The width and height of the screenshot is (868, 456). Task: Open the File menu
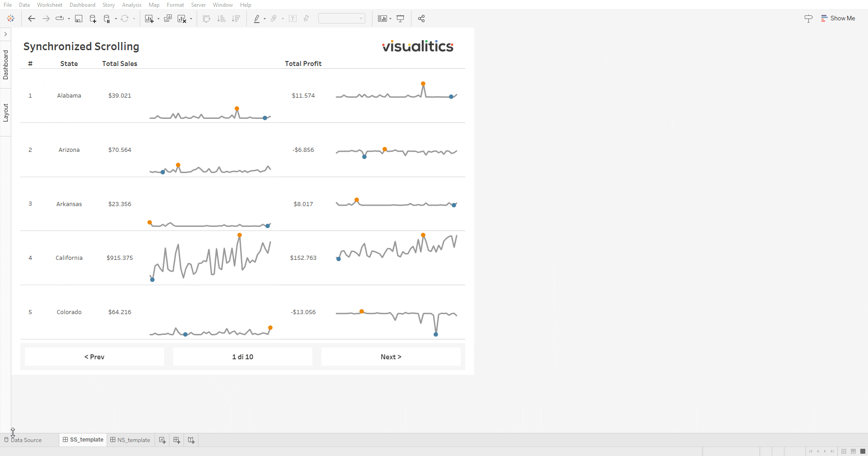tap(8, 5)
